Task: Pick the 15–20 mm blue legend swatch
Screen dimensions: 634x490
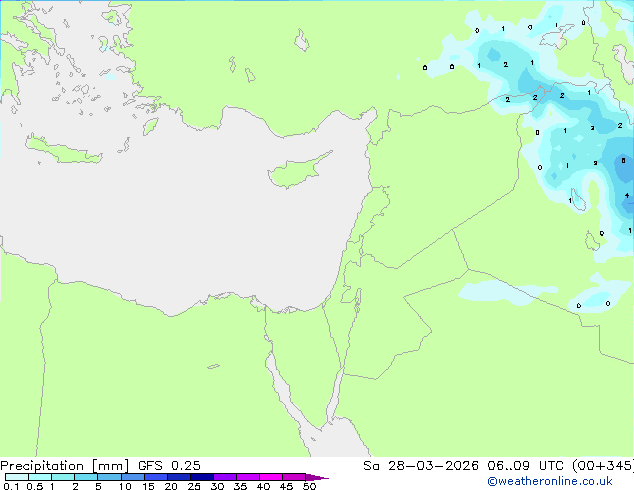Action: (x=156, y=477)
